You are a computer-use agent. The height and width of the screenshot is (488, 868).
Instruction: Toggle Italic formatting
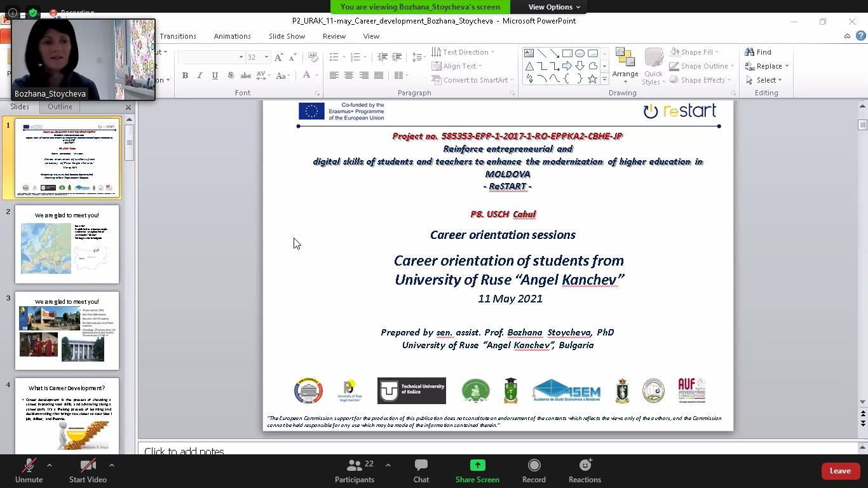pos(200,76)
